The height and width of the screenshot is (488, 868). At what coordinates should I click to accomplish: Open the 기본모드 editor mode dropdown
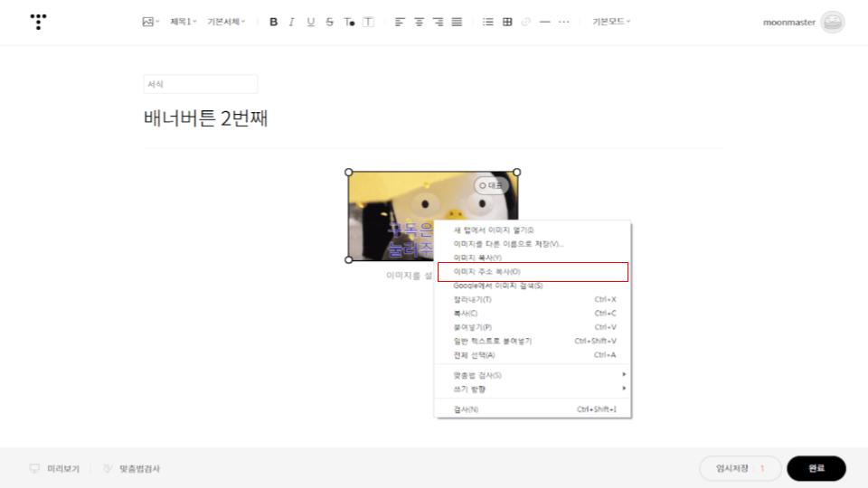[x=611, y=22]
